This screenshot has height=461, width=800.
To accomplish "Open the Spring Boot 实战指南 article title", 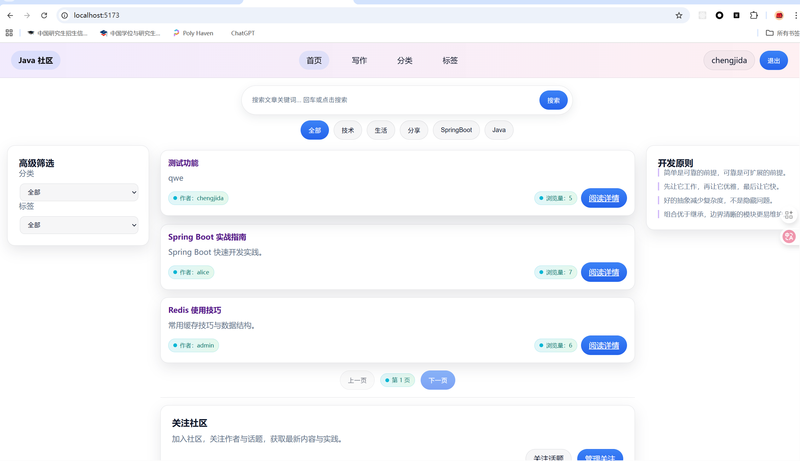I will tap(207, 237).
